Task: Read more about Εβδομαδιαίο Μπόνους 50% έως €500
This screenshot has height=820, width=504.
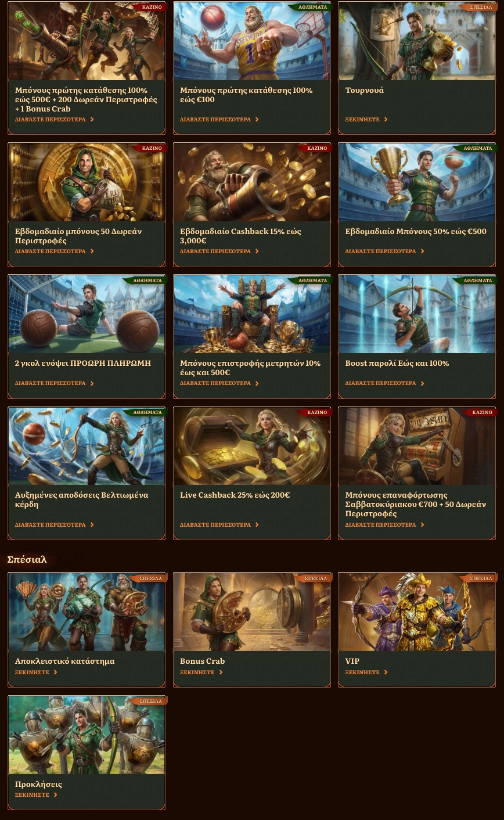Action: [x=380, y=251]
